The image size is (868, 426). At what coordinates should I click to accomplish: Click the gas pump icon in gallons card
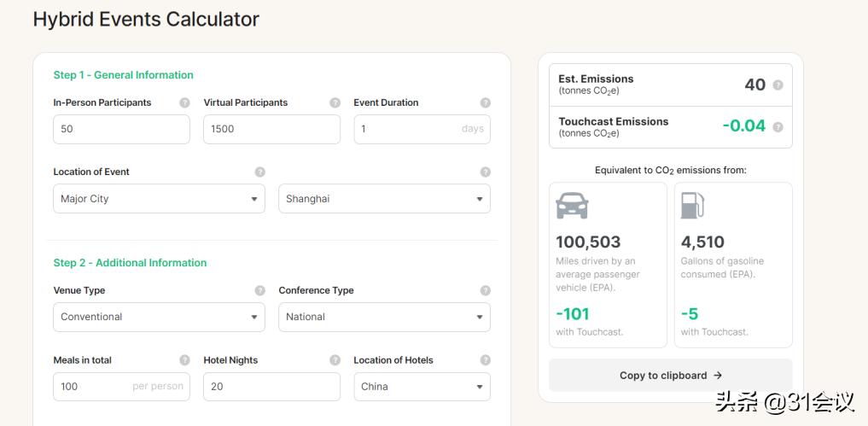(692, 206)
